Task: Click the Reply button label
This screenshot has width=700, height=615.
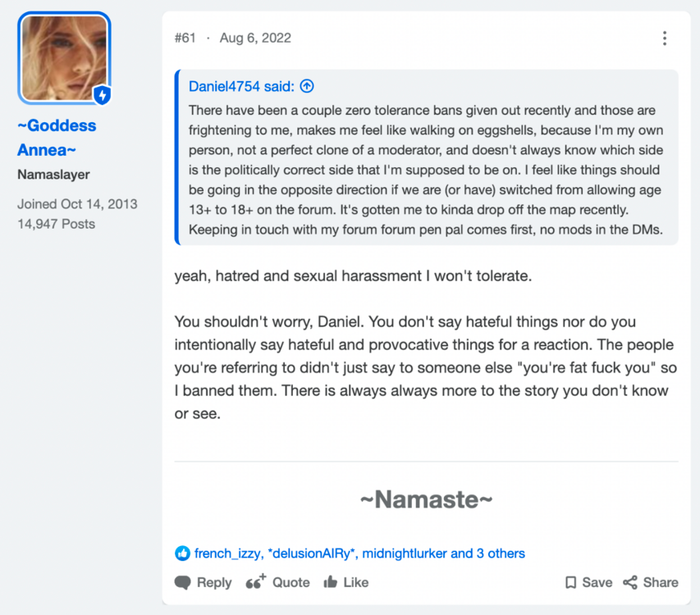Action: click(x=214, y=582)
